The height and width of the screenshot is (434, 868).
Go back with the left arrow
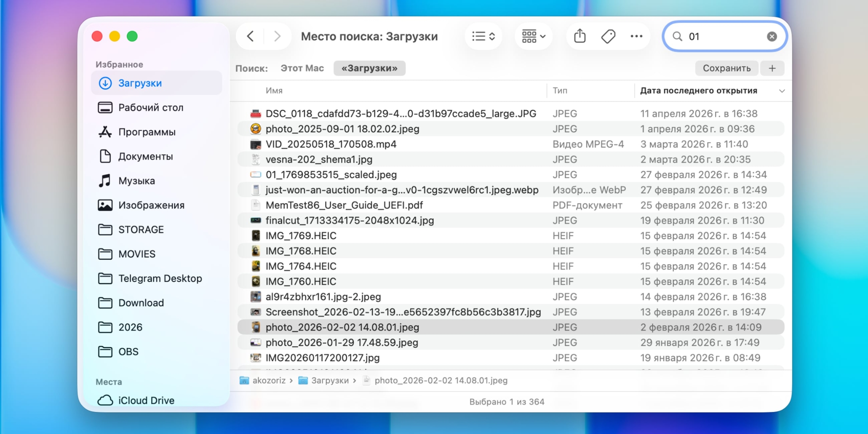[251, 36]
